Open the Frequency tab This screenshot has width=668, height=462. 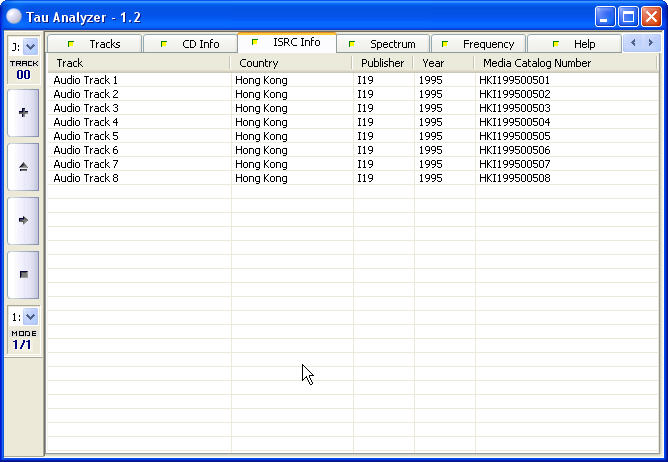coord(478,44)
